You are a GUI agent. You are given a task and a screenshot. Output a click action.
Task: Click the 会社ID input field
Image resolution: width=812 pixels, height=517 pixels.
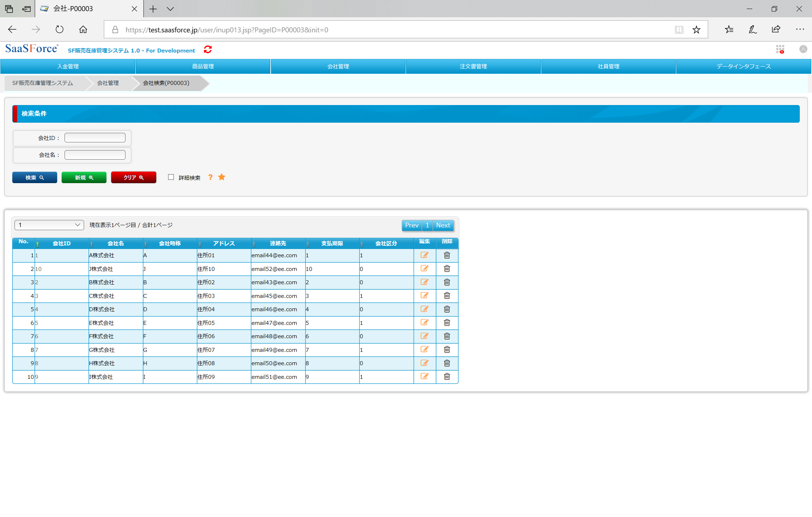pos(95,138)
